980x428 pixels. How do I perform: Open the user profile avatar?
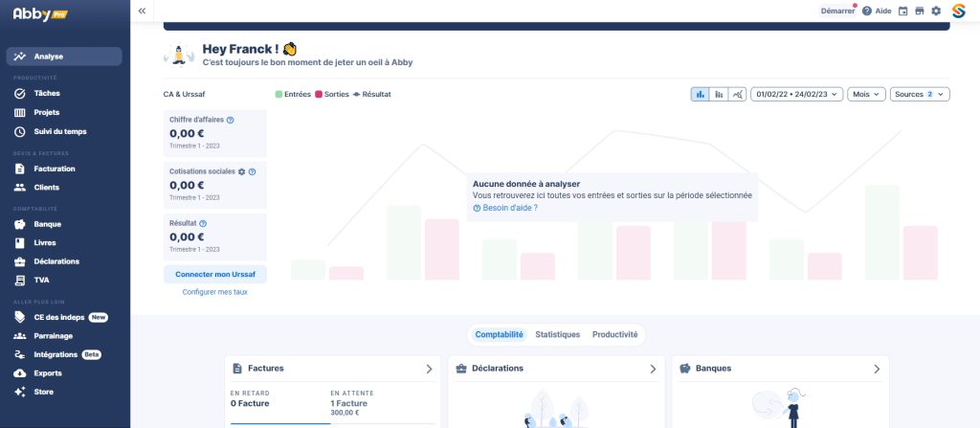[x=959, y=11]
